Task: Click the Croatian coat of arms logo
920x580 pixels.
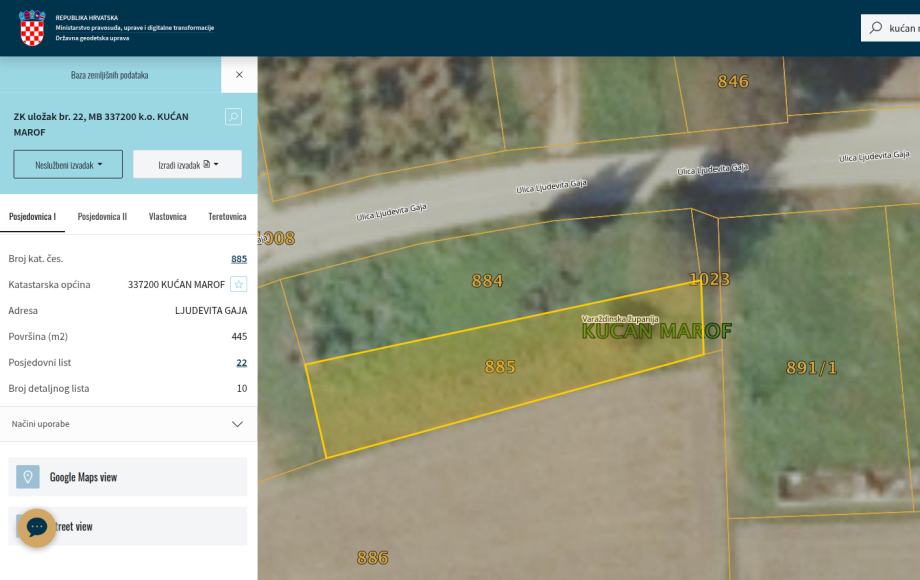Action: click(32, 28)
